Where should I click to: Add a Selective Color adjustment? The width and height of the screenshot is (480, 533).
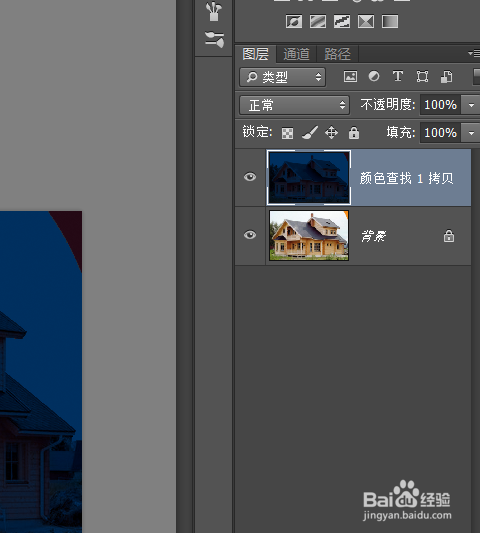click(366, 21)
